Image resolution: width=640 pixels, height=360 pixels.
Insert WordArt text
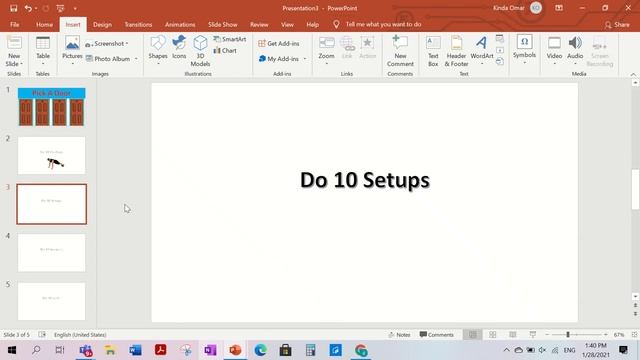[482, 51]
